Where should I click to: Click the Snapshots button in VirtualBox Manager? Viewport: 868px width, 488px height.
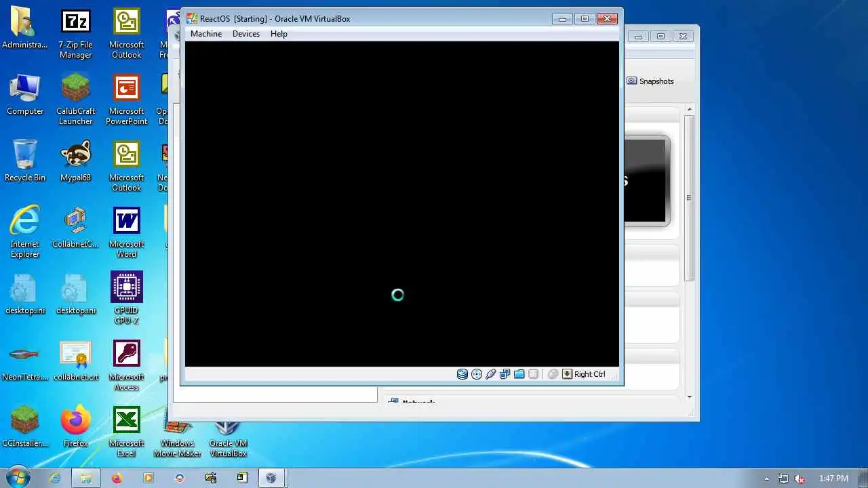(x=650, y=81)
